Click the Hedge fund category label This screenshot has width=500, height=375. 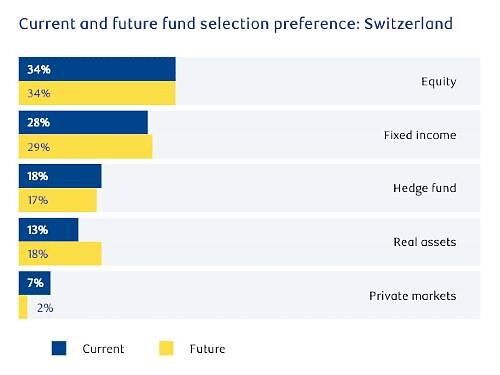(425, 188)
